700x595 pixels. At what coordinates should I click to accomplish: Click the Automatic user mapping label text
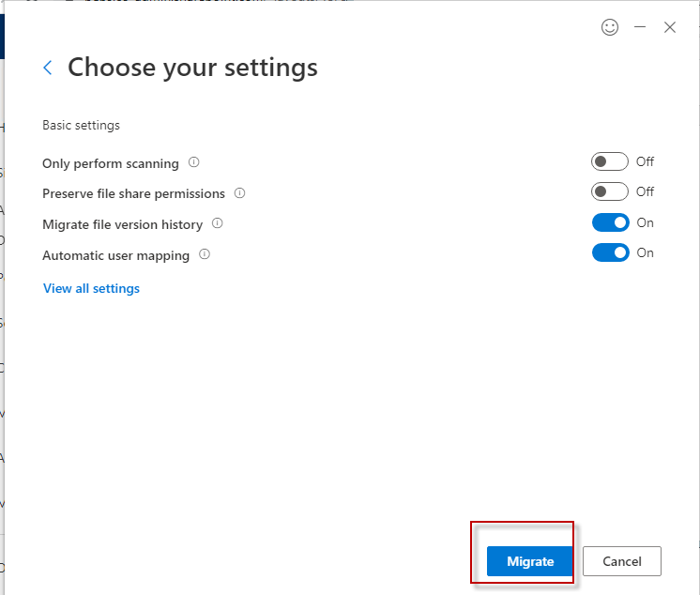click(x=115, y=255)
